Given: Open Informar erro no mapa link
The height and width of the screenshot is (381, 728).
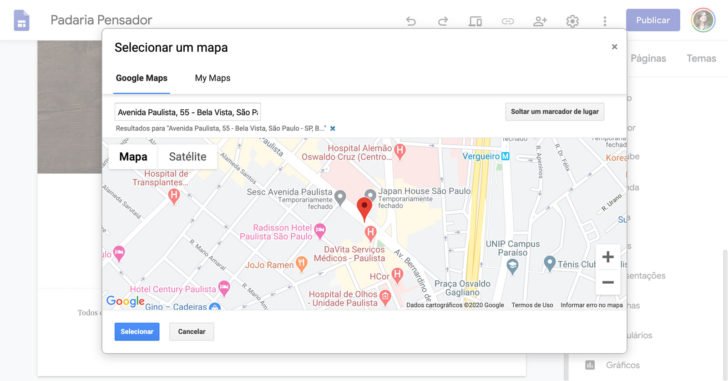Looking at the screenshot, I should tap(592, 305).
